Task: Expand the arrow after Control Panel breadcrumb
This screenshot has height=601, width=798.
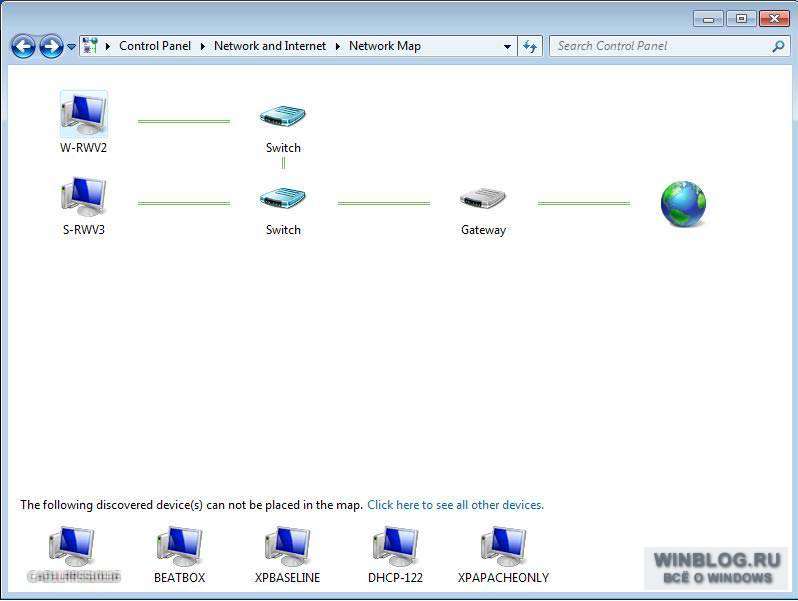Action: click(x=203, y=46)
